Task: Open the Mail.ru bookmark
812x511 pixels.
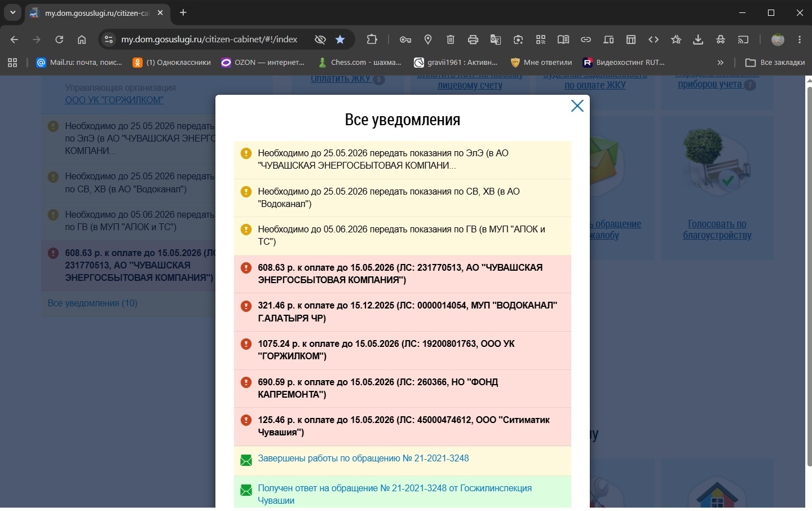Action: coord(80,63)
